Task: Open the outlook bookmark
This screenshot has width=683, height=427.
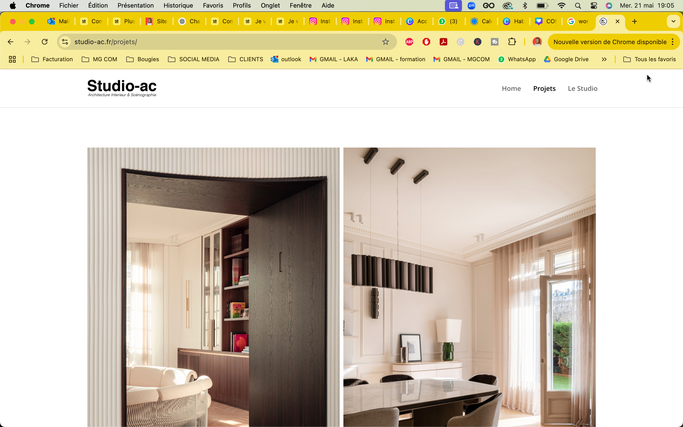Action: [x=286, y=59]
